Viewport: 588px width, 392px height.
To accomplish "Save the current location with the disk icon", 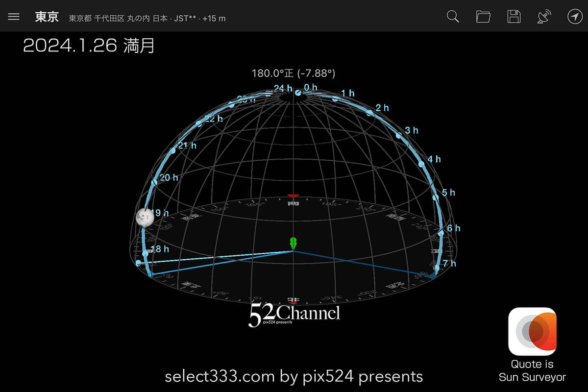I will point(514,17).
